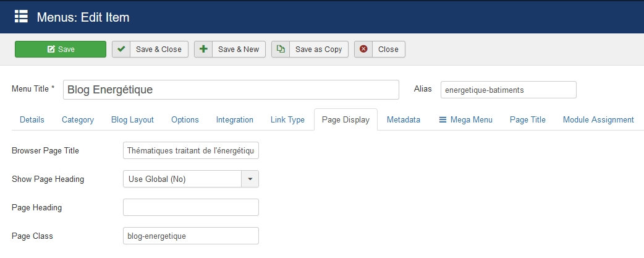
Task: Click the plus icon on Save & New
Action: click(x=203, y=49)
